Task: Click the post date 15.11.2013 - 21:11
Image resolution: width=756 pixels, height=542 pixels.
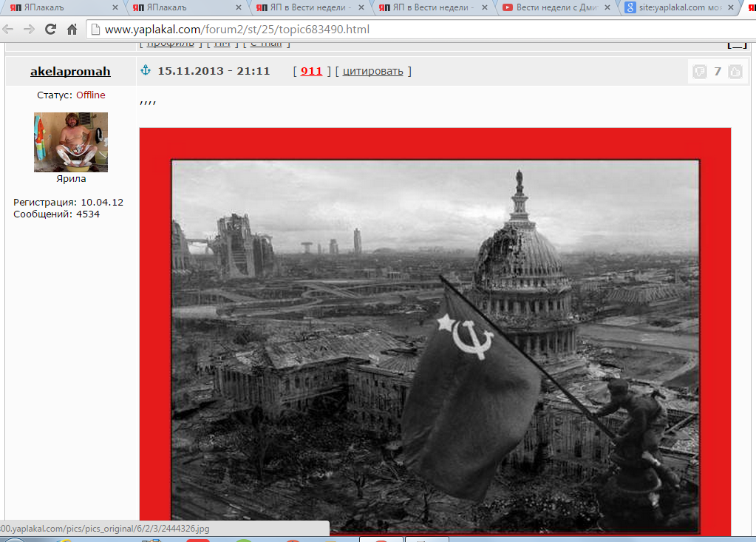Action: click(x=214, y=71)
